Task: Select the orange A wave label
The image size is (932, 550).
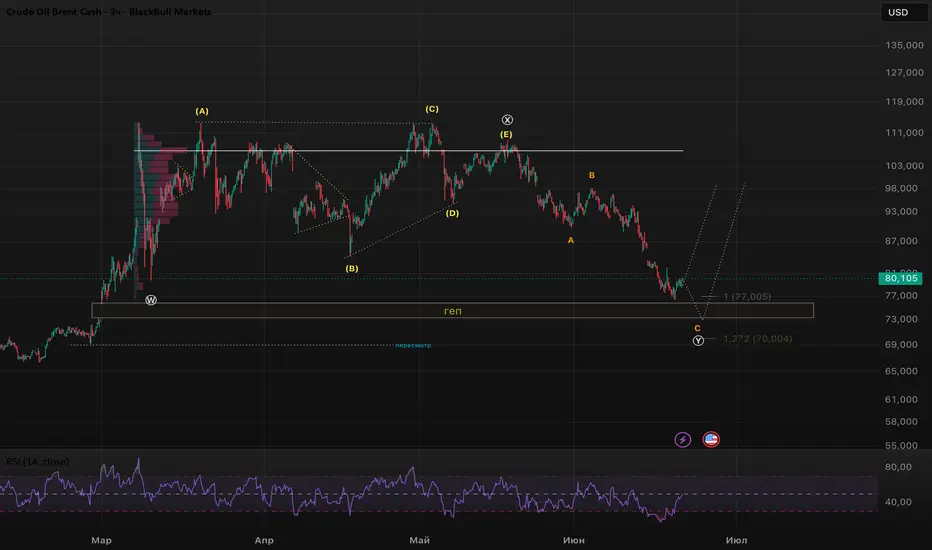Action: pyautogui.click(x=571, y=240)
